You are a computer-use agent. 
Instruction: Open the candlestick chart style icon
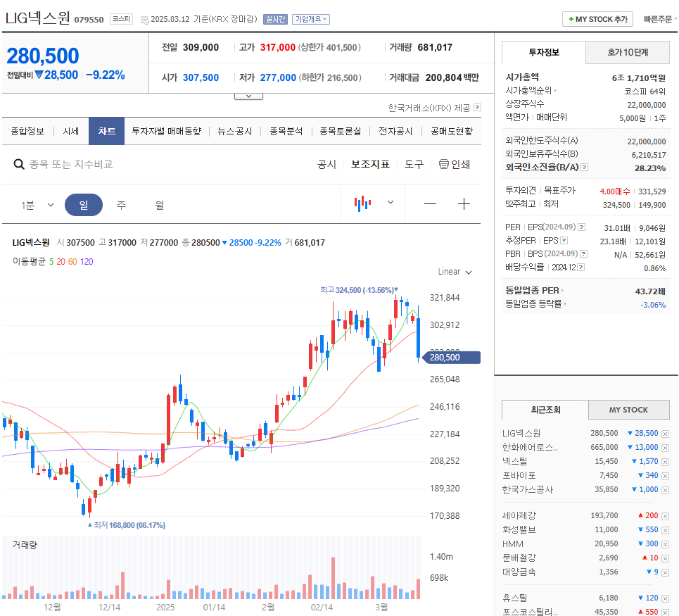(x=362, y=203)
